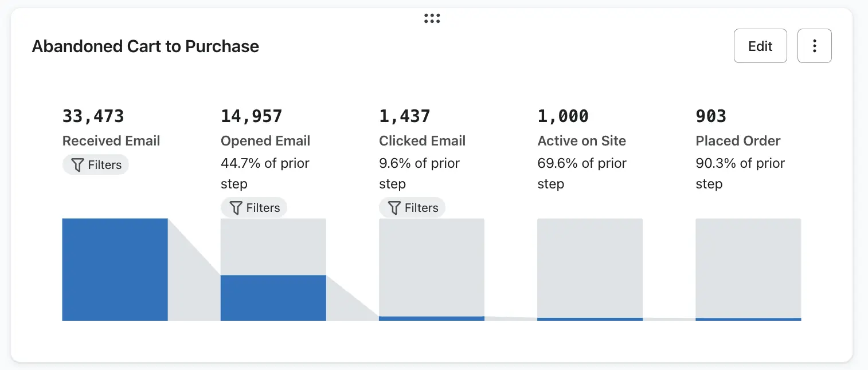Click the 1,437 Clicked Email count

click(x=405, y=116)
